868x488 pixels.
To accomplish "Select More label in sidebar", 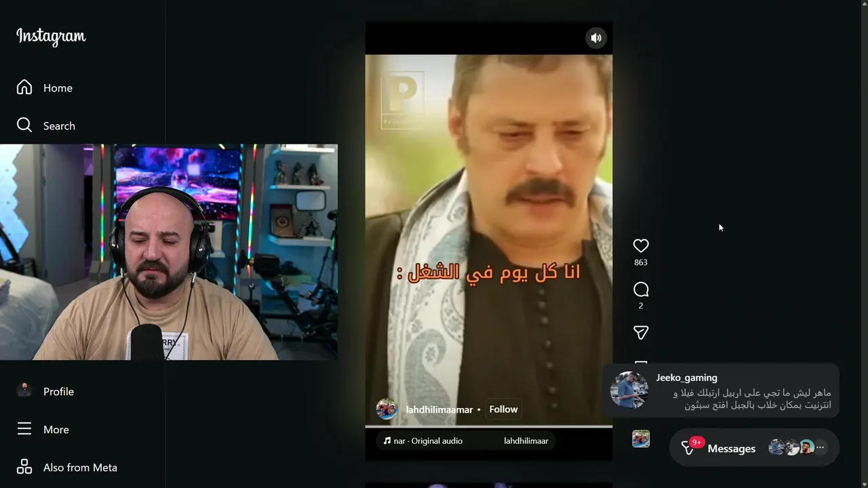I will click(56, 430).
